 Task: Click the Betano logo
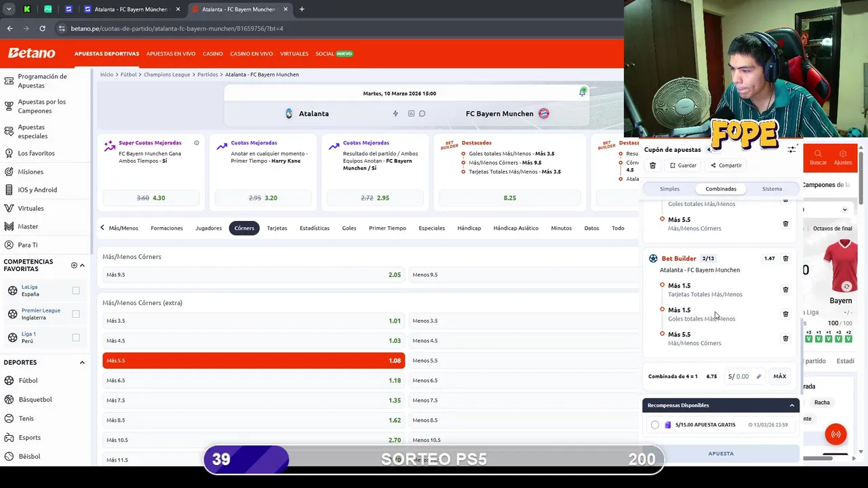tap(32, 53)
